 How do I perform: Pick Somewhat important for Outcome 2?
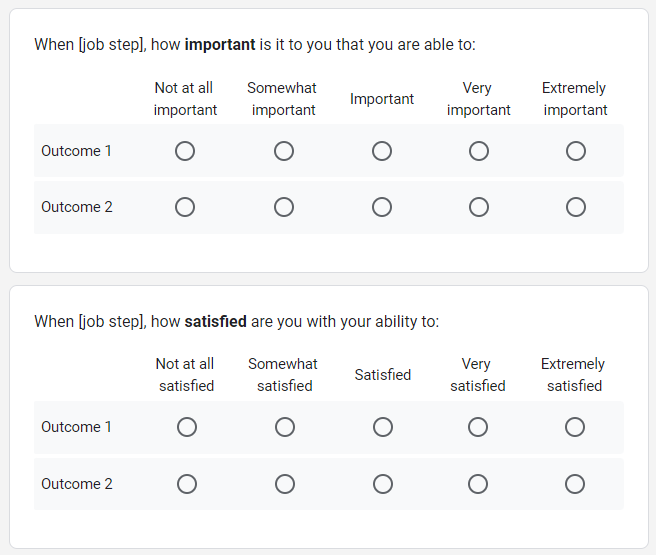(x=284, y=207)
